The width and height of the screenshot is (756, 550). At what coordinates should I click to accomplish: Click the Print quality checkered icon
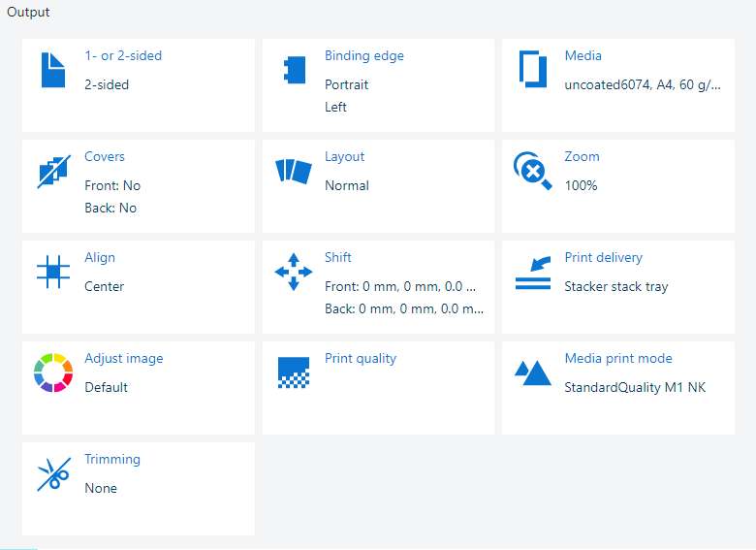pos(294,372)
